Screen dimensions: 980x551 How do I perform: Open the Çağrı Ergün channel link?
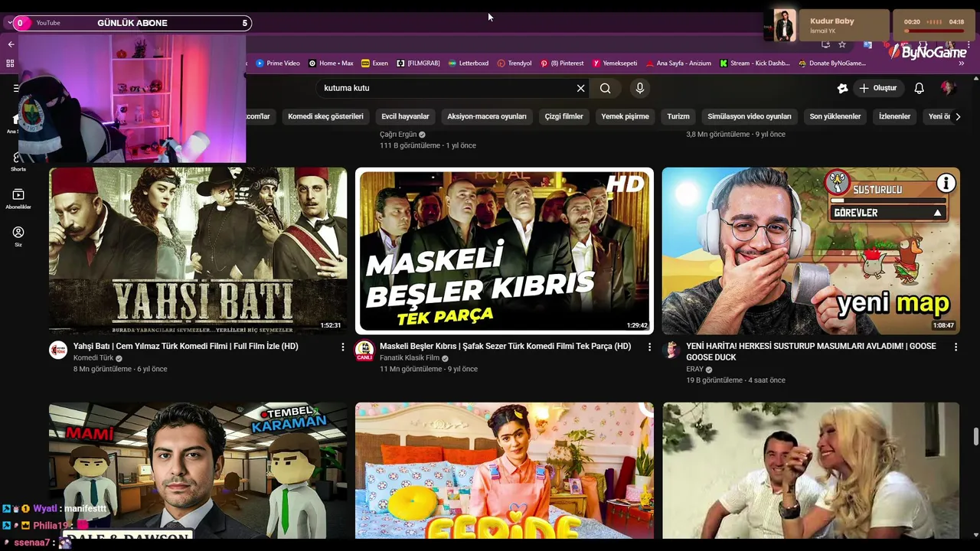click(398, 135)
